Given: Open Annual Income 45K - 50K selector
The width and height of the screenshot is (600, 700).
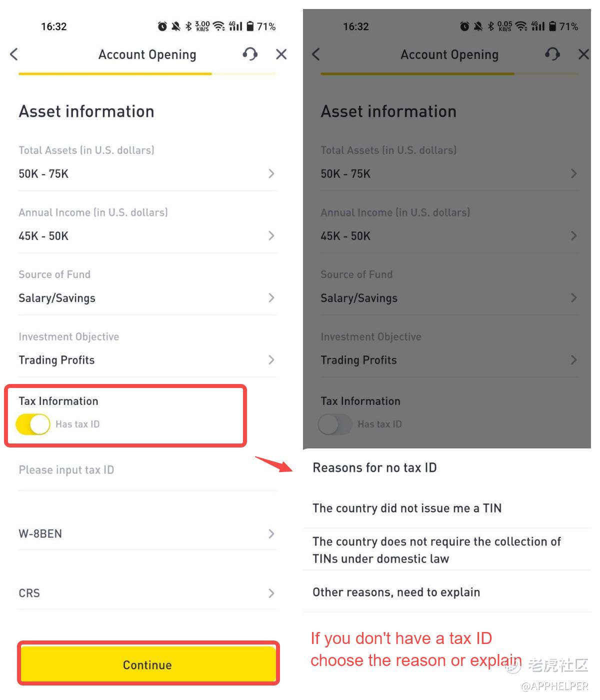Looking at the screenshot, I should [x=147, y=235].
